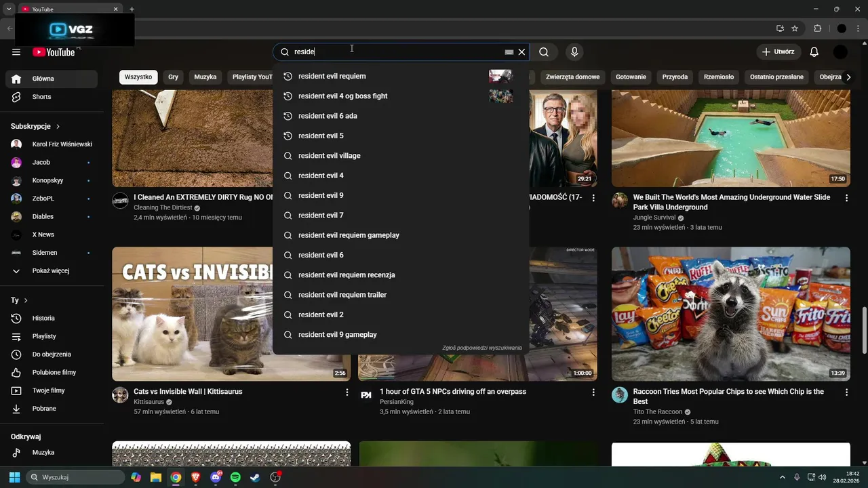
Task: Open Konopskyy subscription channel
Action: 52,181
